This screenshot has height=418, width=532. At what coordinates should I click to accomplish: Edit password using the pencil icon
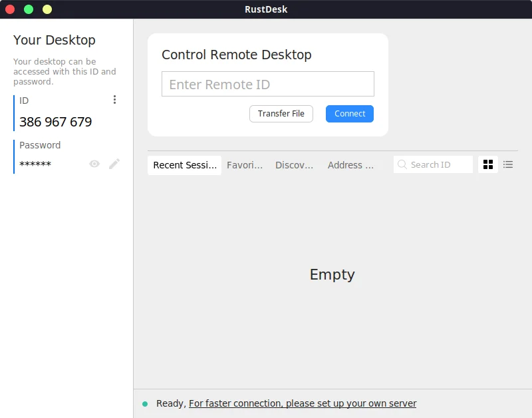(114, 164)
